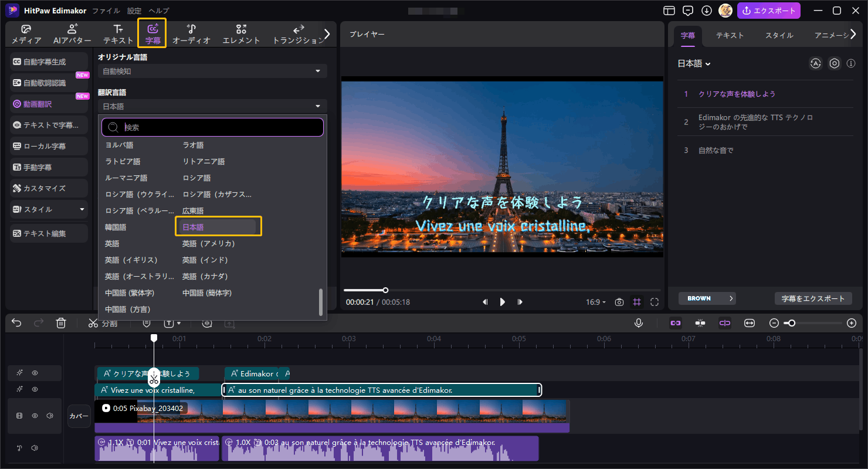868x469 pixels.
Task: Open the 設定 menu
Action: (134, 10)
